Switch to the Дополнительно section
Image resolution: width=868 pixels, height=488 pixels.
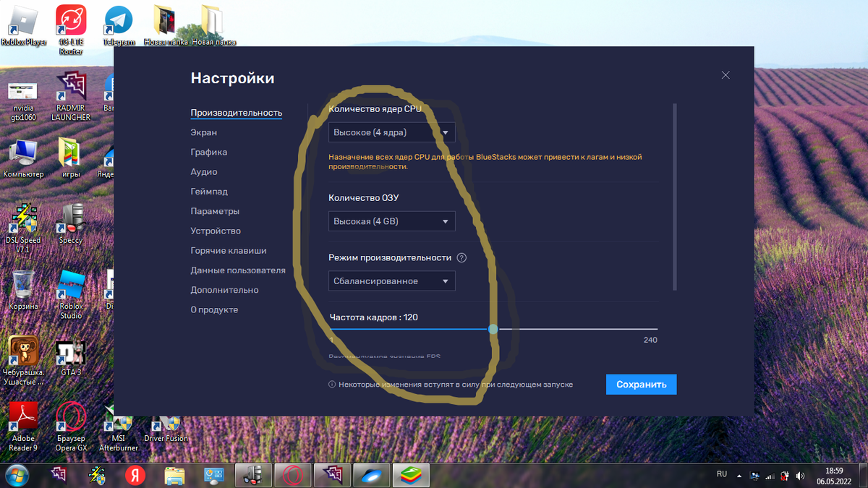pos(224,290)
